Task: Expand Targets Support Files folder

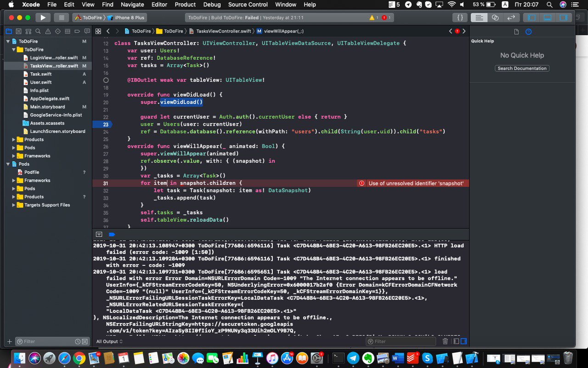Action: 14,205
